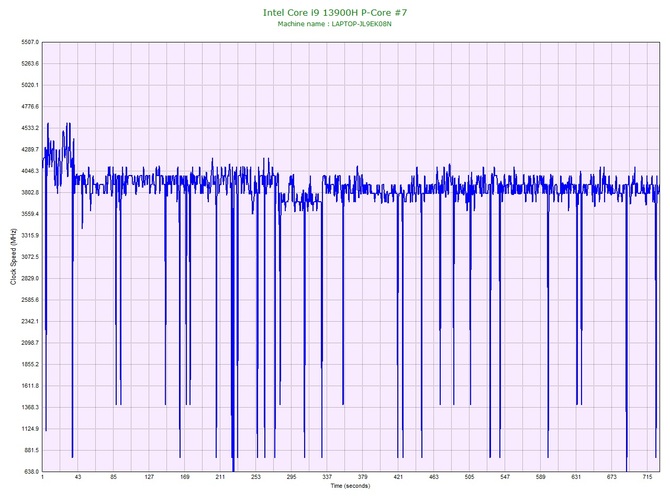The image size is (670, 503).
Task: Select the machine name LAPTOP-JL9EK08N text
Action: [361, 24]
